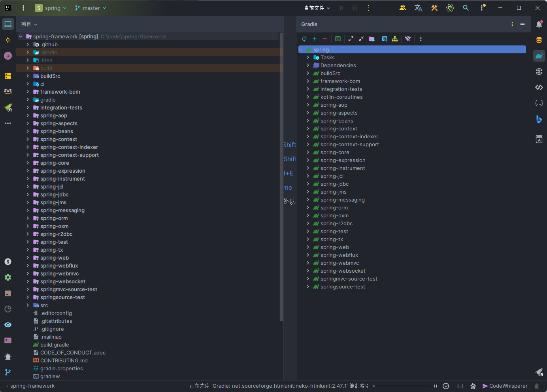Click CodeWhisperer in the status bar
Screen dimensions: 547x392
(x=505, y=386)
